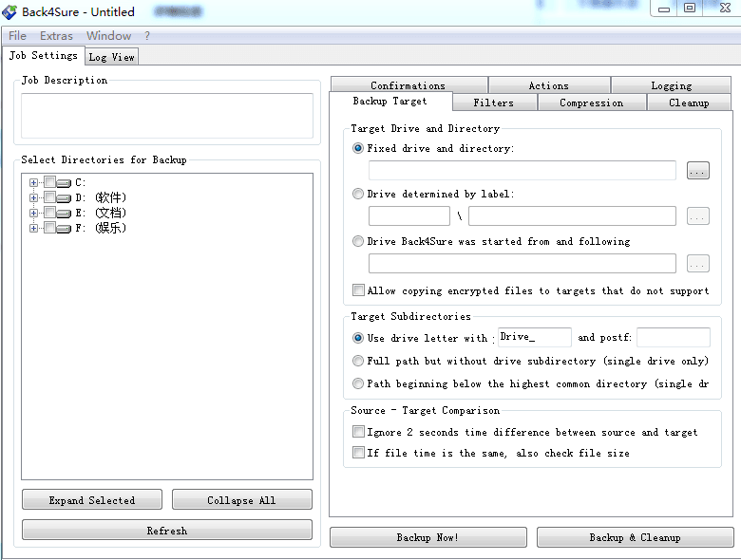Click the F: drive icon
The height and width of the screenshot is (560, 741).
[64, 229]
